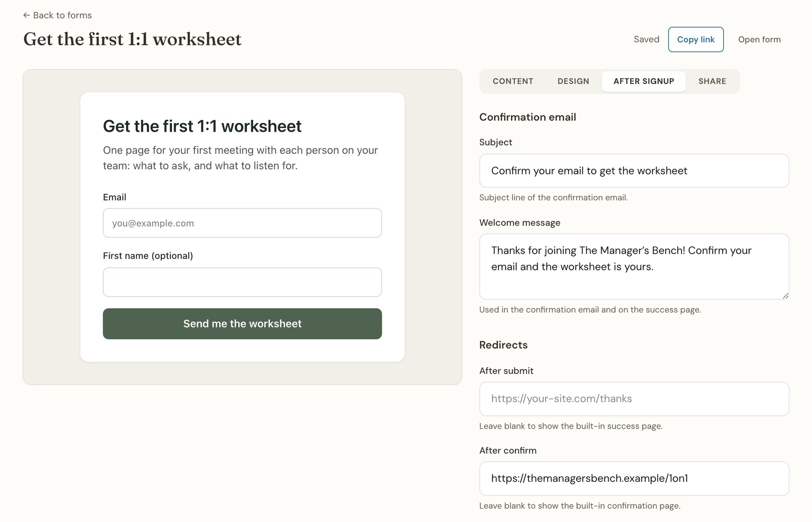Click the Copy link button

click(x=695, y=40)
